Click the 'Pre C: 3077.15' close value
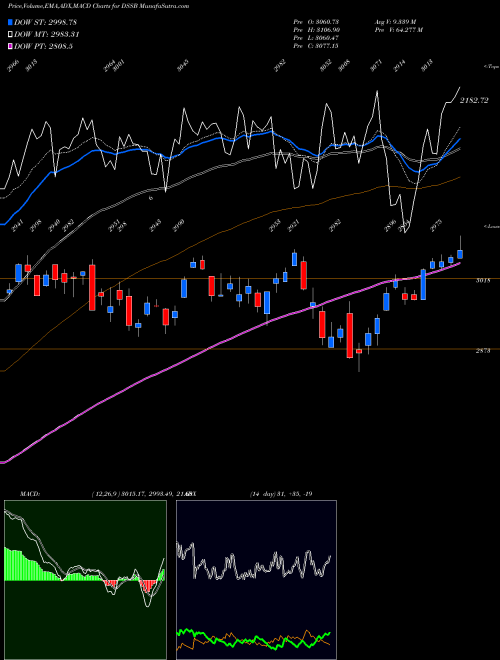The height and width of the screenshot is (660, 500). tap(316, 46)
